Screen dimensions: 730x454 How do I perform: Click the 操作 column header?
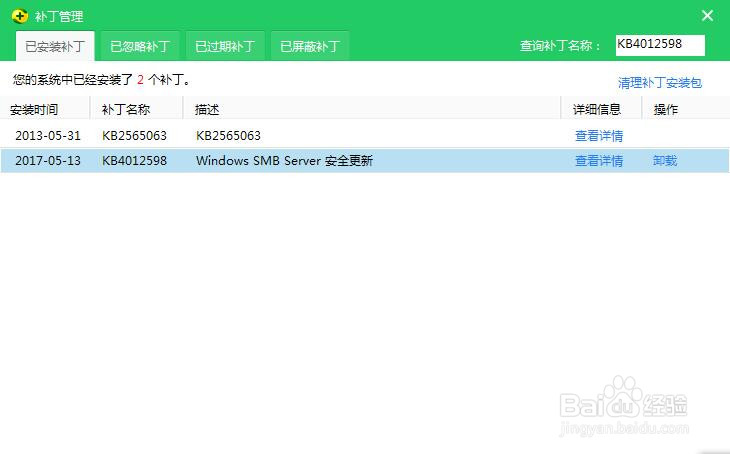pyautogui.click(x=666, y=109)
